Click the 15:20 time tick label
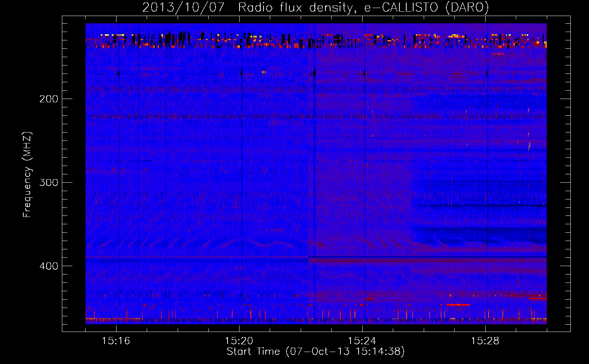 click(x=239, y=341)
